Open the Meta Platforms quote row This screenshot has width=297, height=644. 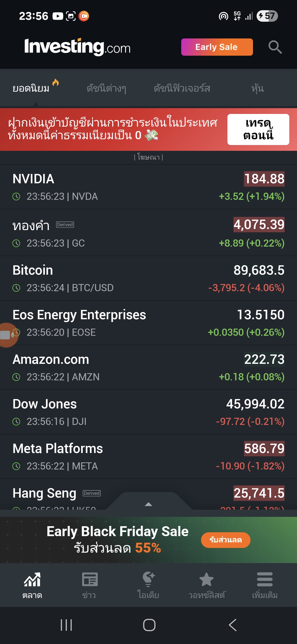148,457
